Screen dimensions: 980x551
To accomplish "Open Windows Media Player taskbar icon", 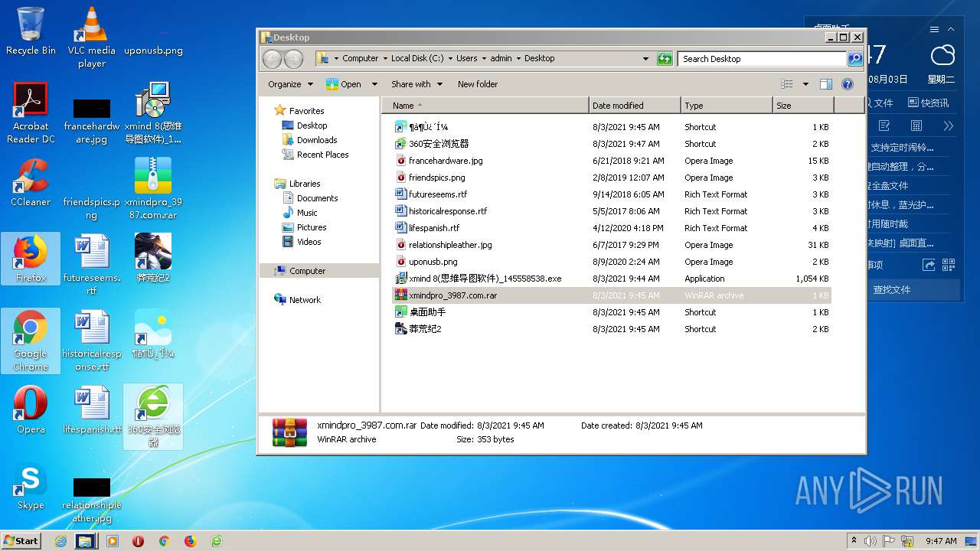I will pos(113,541).
